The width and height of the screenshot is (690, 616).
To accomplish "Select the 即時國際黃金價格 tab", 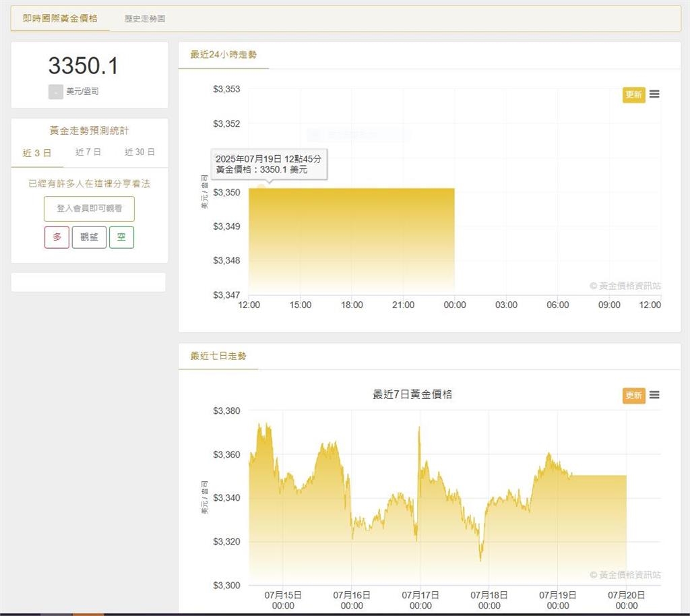I will 60,18.
